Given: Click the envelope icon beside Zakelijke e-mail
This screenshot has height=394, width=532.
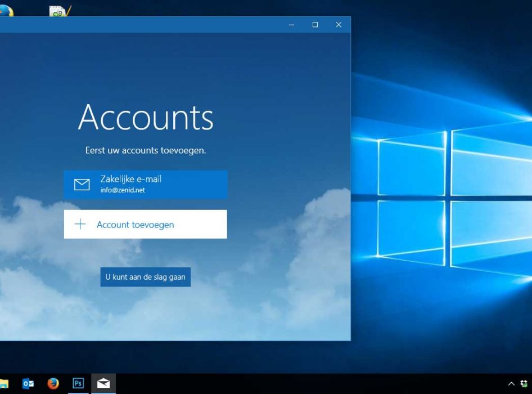Looking at the screenshot, I should (82, 185).
